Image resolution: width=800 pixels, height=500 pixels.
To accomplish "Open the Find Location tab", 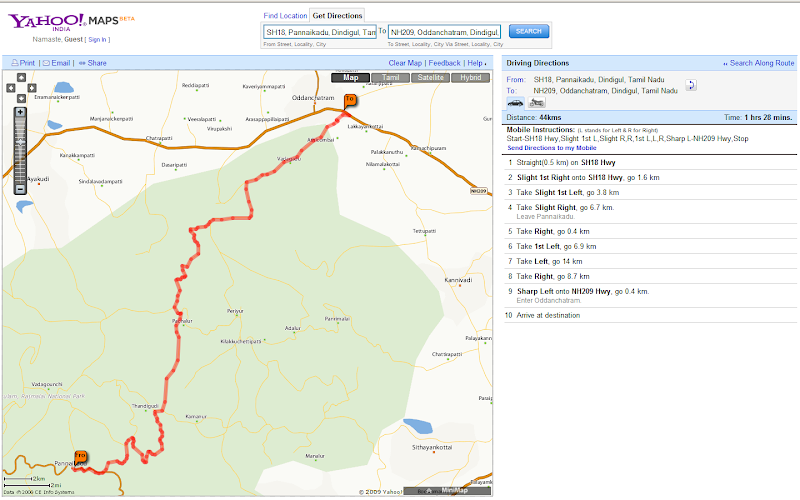I will [x=285, y=16].
